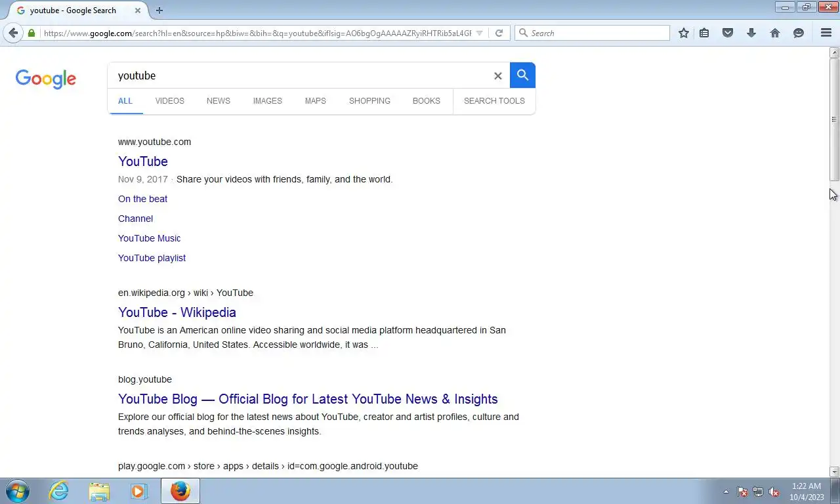840x504 pixels.
Task: Click the blue magnifier search button
Action: pos(522,75)
